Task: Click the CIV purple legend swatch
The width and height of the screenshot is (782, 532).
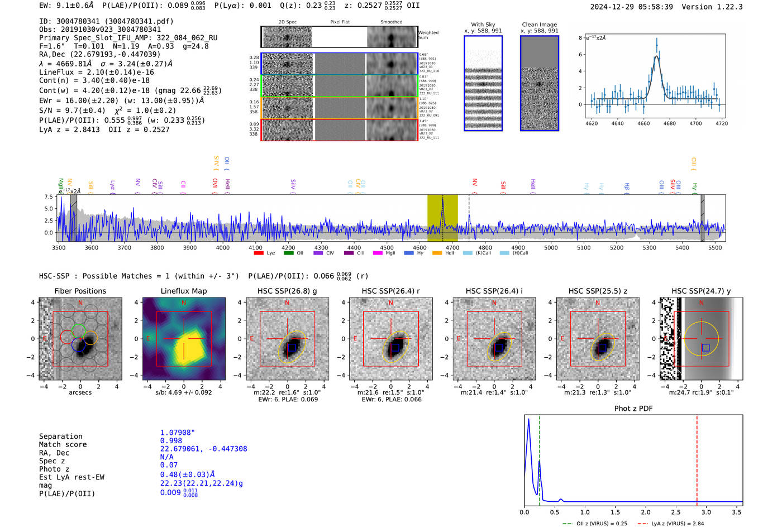Action: (318, 253)
